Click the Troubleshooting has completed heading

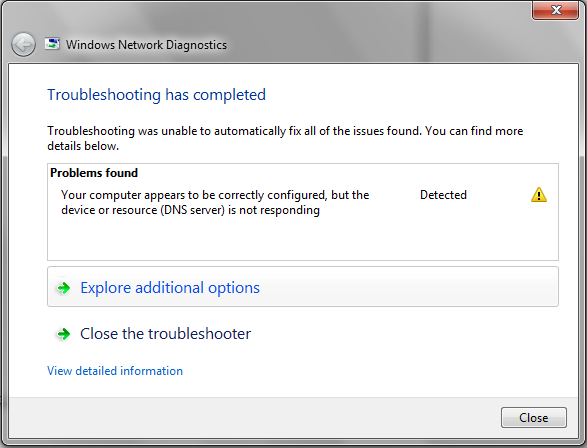pos(156,95)
